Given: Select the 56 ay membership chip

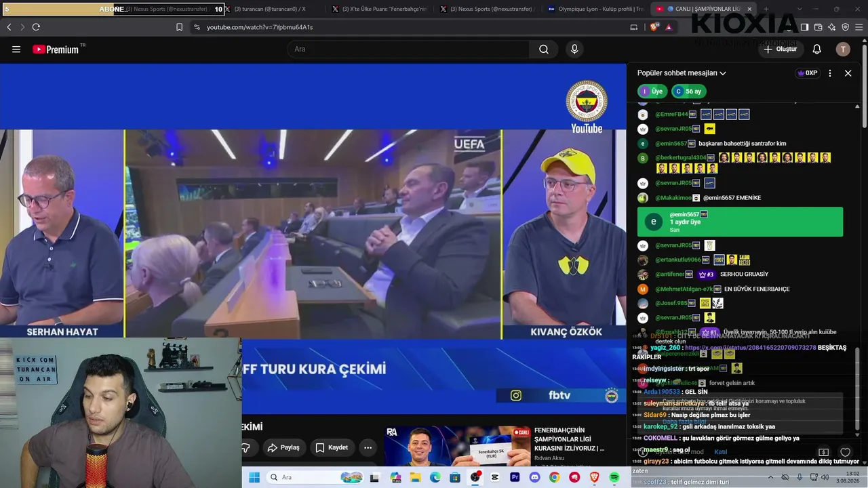Looking at the screenshot, I should tap(688, 91).
